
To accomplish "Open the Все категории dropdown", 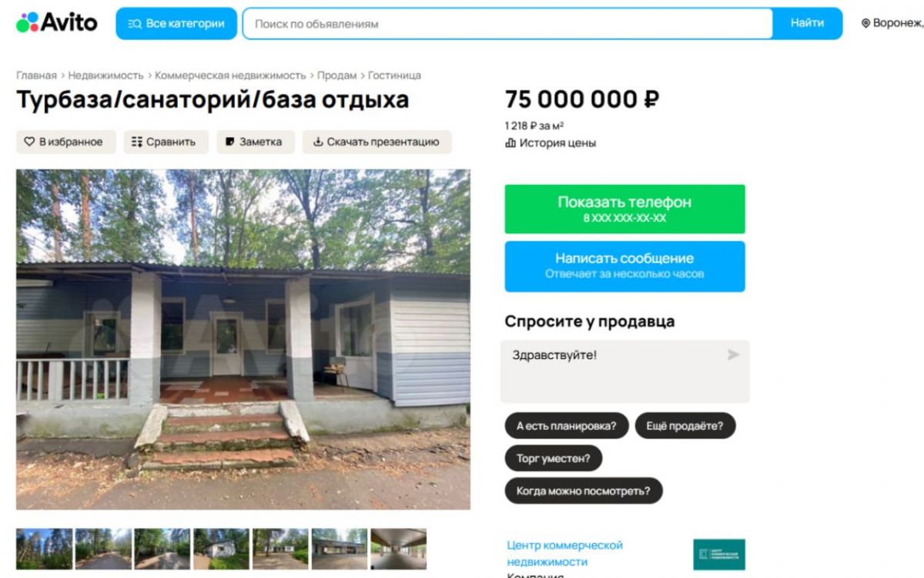I will click(176, 24).
